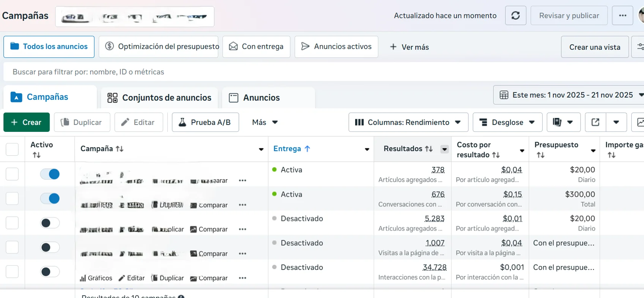Sort by the Presupuesto column arrows

(x=541, y=155)
